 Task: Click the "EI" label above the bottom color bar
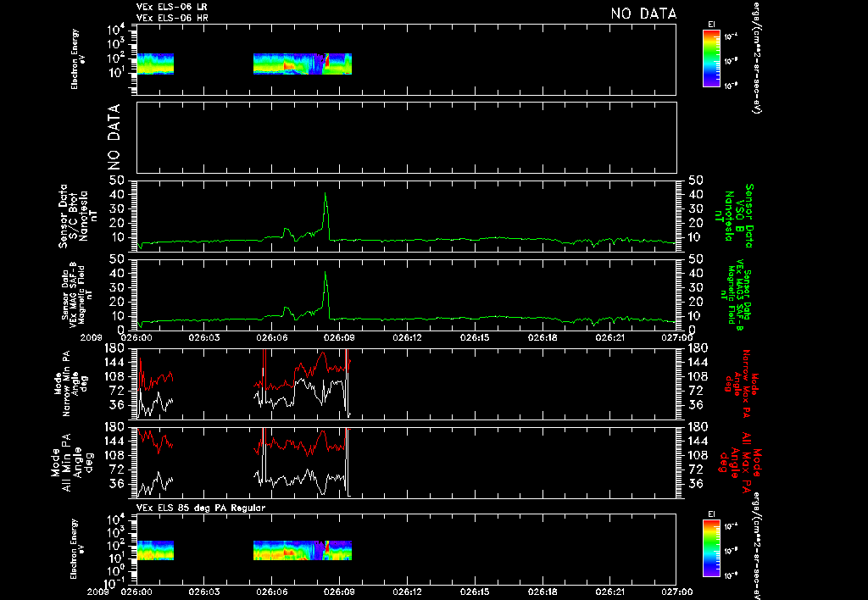(x=711, y=514)
